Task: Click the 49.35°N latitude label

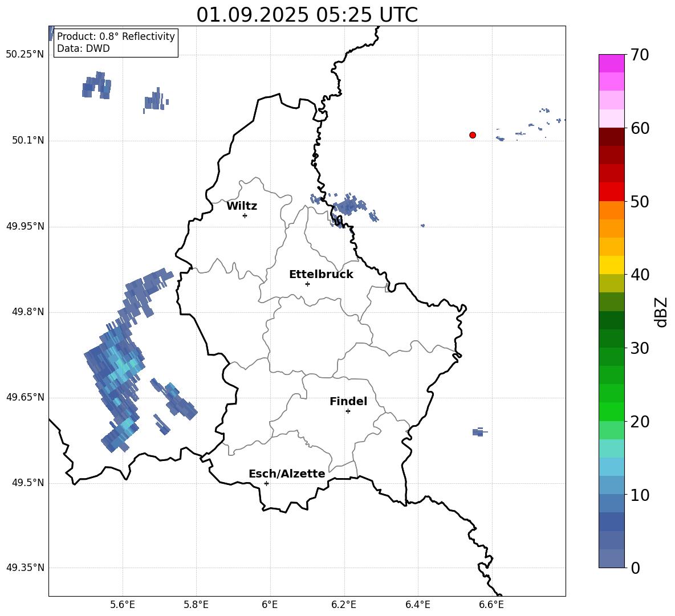Action: point(25,568)
